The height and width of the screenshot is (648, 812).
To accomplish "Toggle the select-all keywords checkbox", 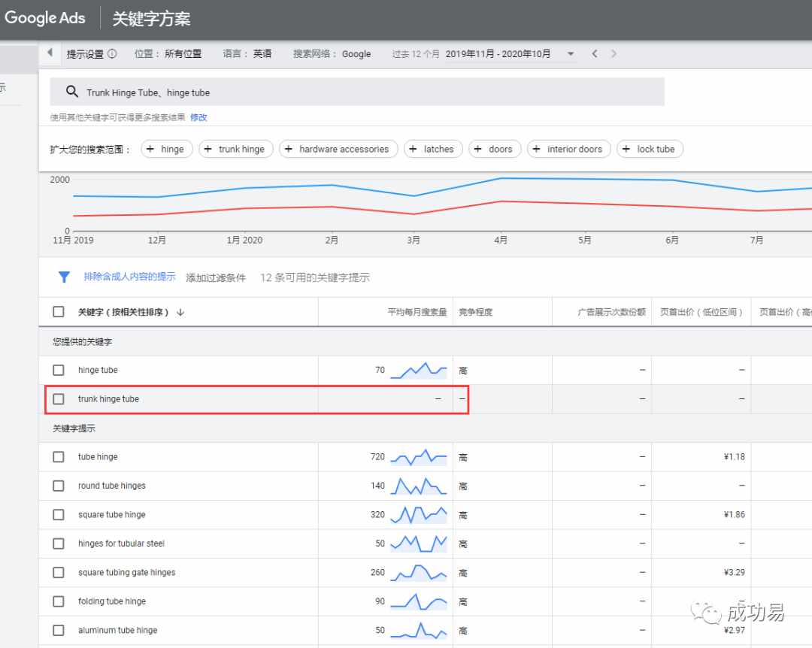I will tap(59, 312).
